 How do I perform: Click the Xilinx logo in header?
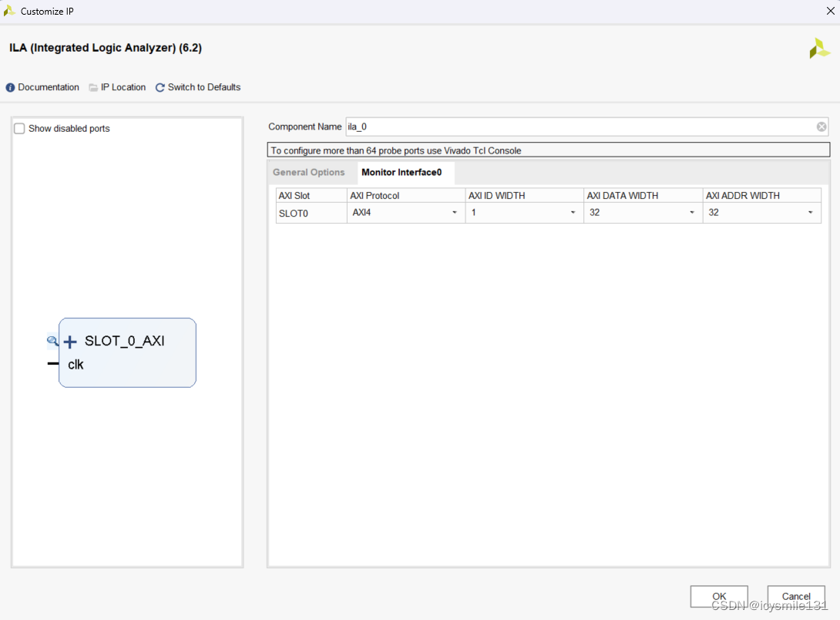[819, 49]
